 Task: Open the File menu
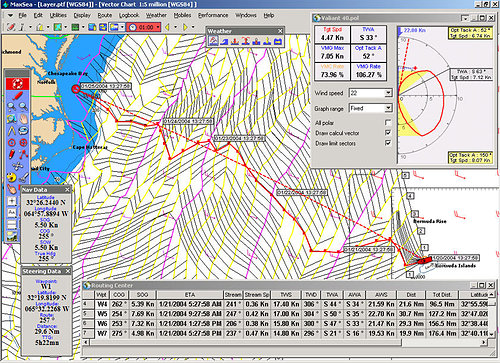pos(23,15)
